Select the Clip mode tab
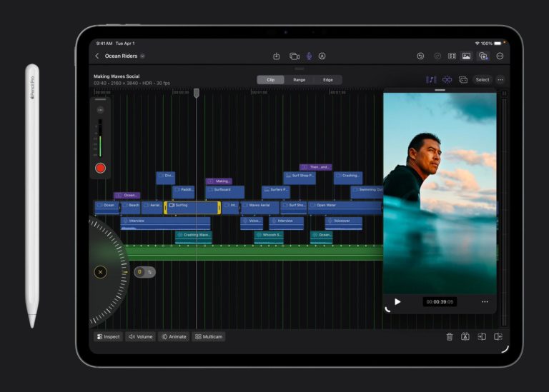The image size is (549, 392). pyautogui.click(x=271, y=80)
